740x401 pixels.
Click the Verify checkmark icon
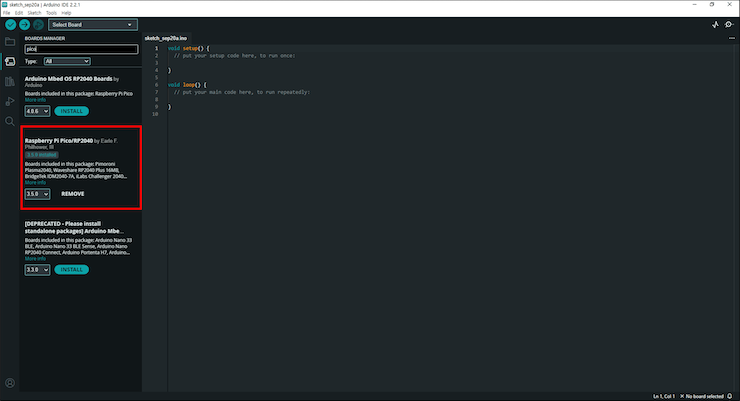click(x=10, y=25)
